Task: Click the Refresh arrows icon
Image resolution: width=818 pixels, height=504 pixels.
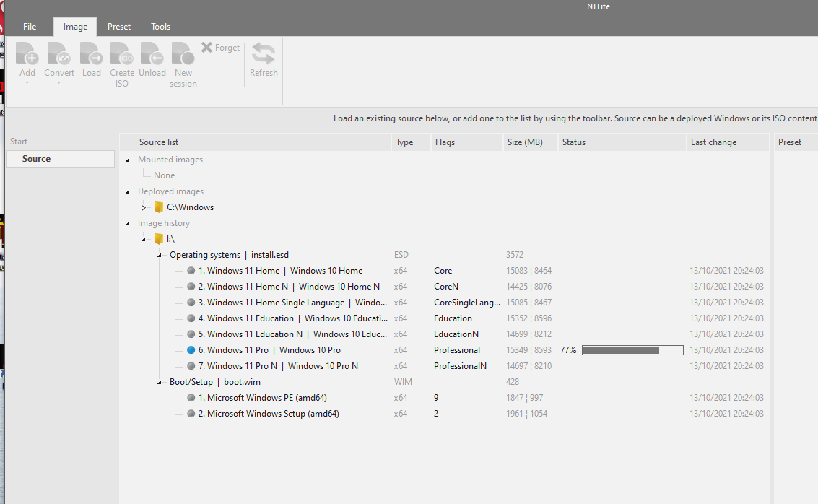Action: [264, 53]
